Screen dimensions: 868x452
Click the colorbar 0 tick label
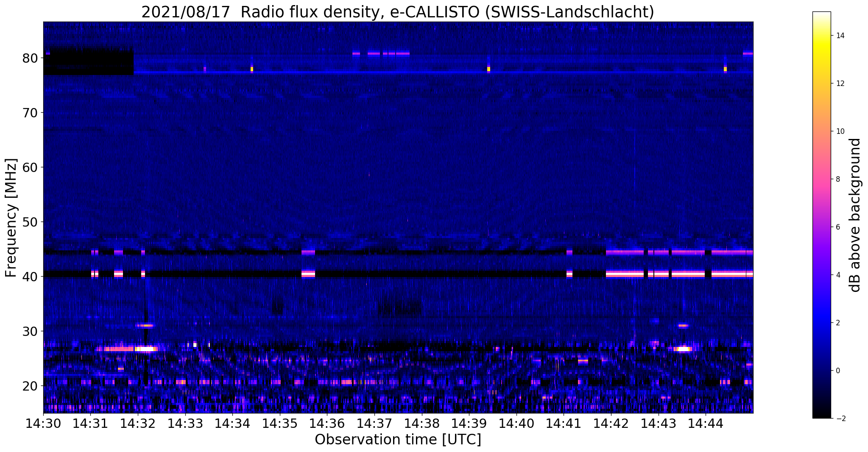coord(838,371)
